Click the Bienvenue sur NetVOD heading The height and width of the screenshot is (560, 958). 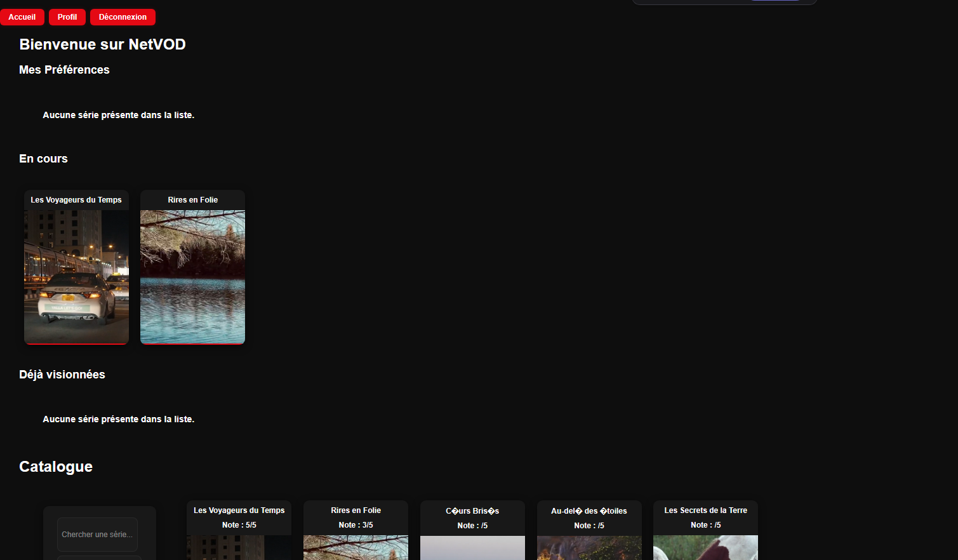point(102,44)
